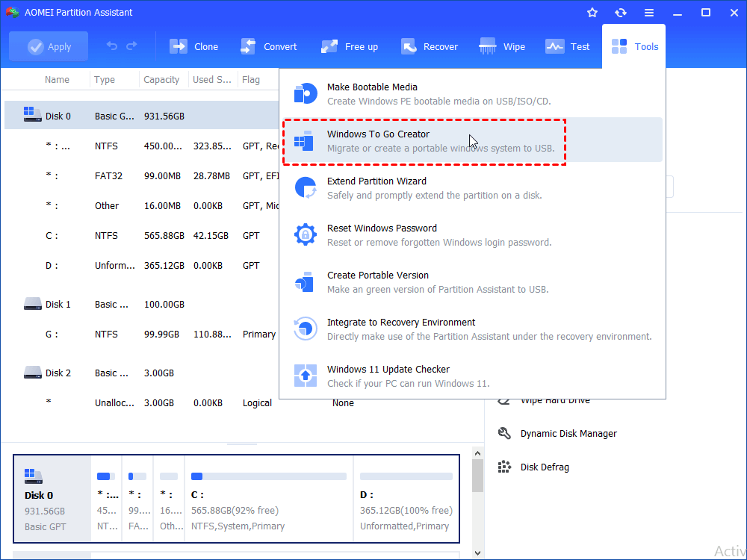Open Dynamic Disk Manager link

point(568,433)
